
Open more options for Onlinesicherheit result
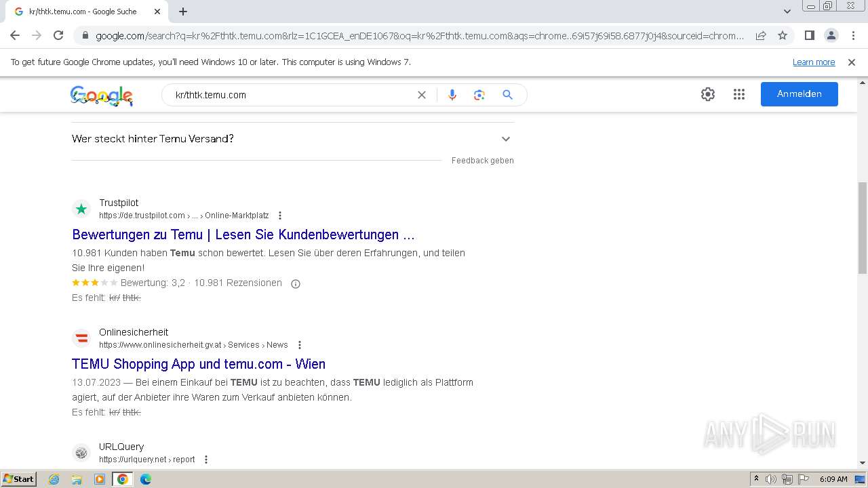(300, 345)
